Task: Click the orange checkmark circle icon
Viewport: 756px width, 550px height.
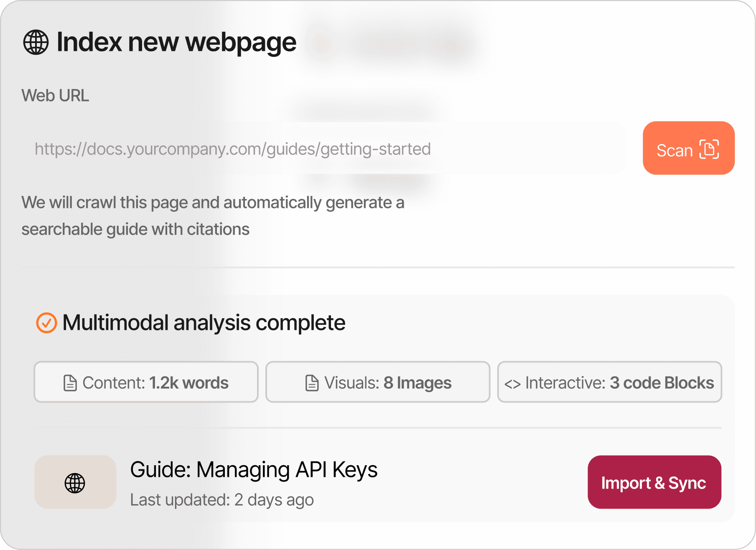Action: pos(46,323)
